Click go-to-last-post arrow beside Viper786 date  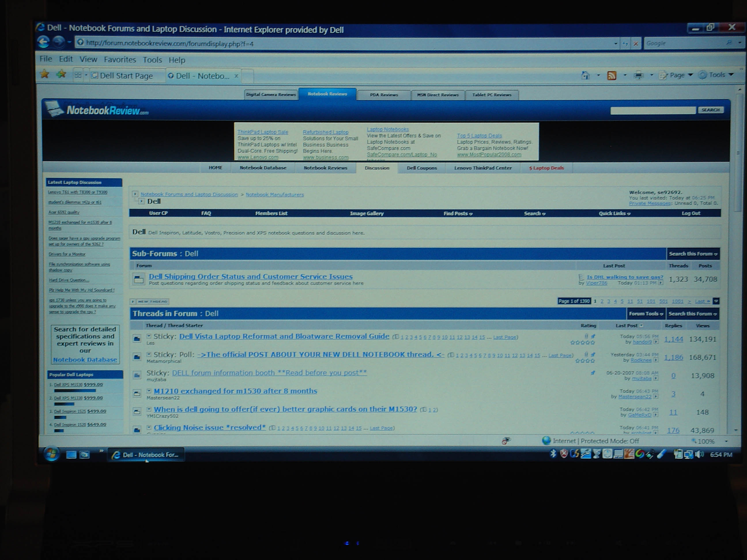[x=660, y=283]
